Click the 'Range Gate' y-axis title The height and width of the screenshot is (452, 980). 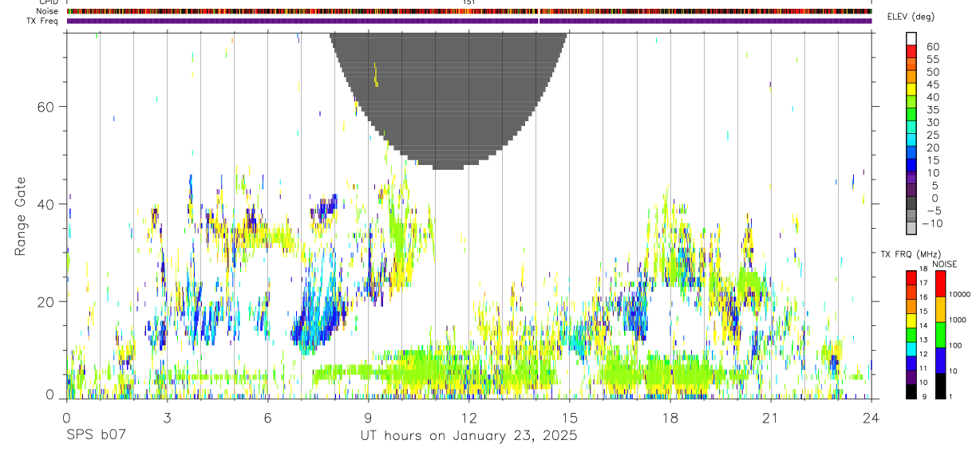click(20, 217)
